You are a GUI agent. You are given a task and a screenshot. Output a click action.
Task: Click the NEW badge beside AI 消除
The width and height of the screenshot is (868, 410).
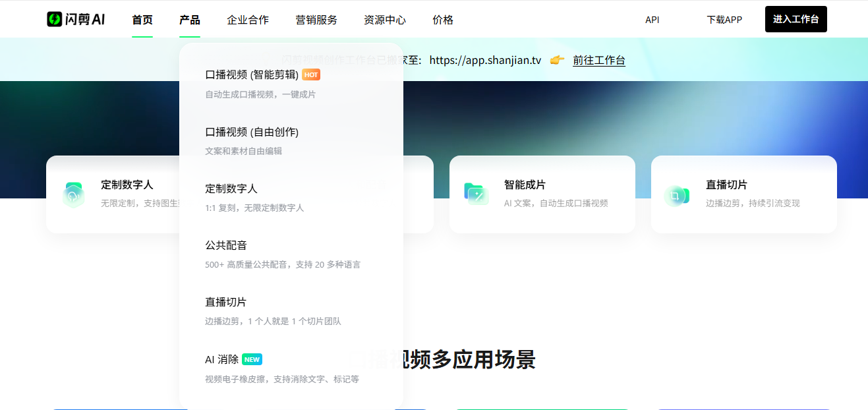click(x=252, y=359)
